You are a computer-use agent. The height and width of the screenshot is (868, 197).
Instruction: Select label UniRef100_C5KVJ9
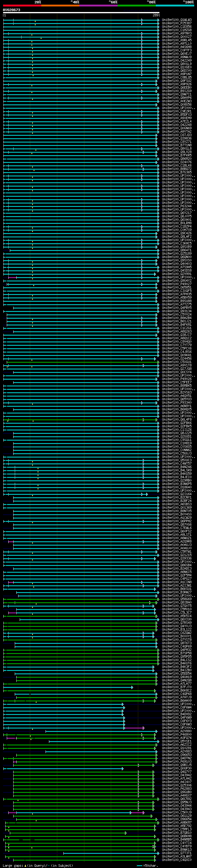[x=176, y=813]
